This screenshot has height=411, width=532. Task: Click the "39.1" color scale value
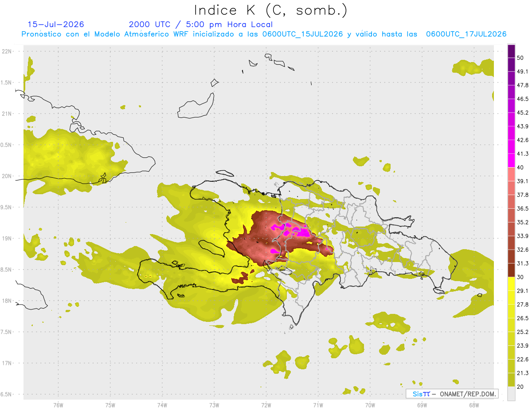click(522, 181)
